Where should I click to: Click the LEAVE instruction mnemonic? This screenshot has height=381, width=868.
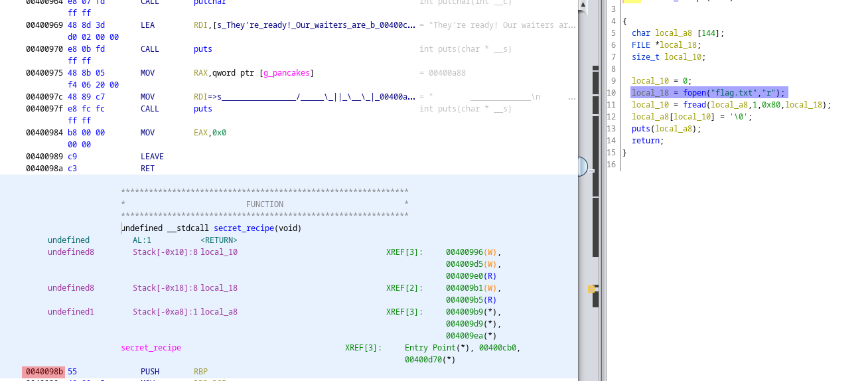[152, 157]
